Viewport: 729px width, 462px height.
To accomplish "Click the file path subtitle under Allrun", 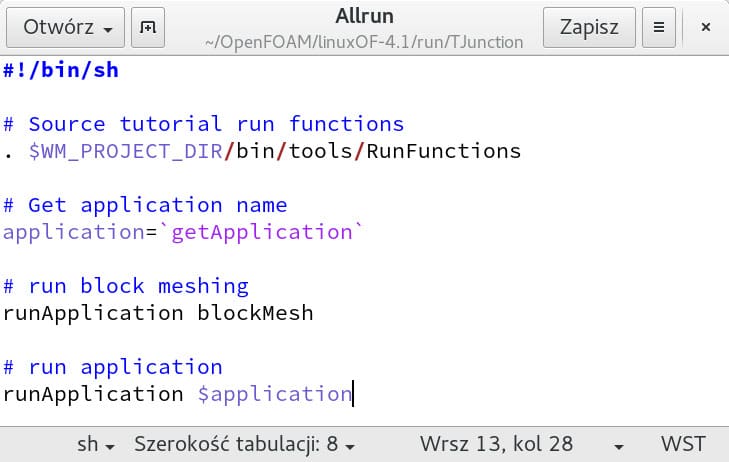I will [364, 42].
